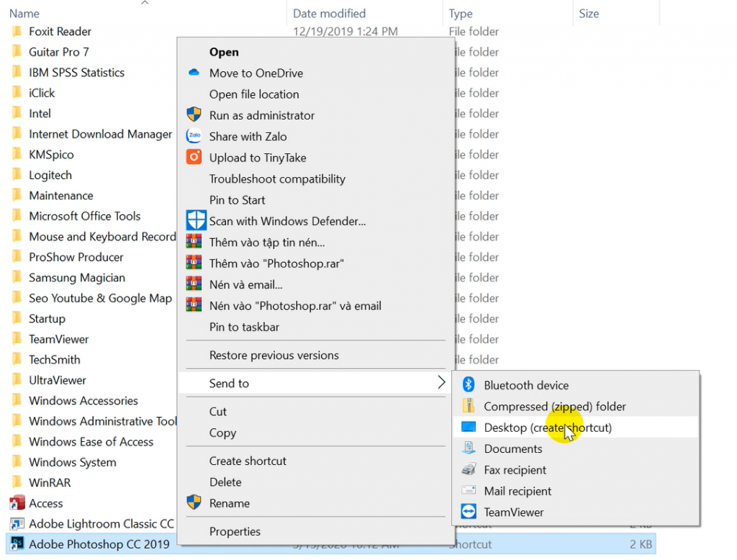Click the Zalo icon beside Share with Zalo
The height and width of the screenshot is (560, 737).
click(194, 136)
